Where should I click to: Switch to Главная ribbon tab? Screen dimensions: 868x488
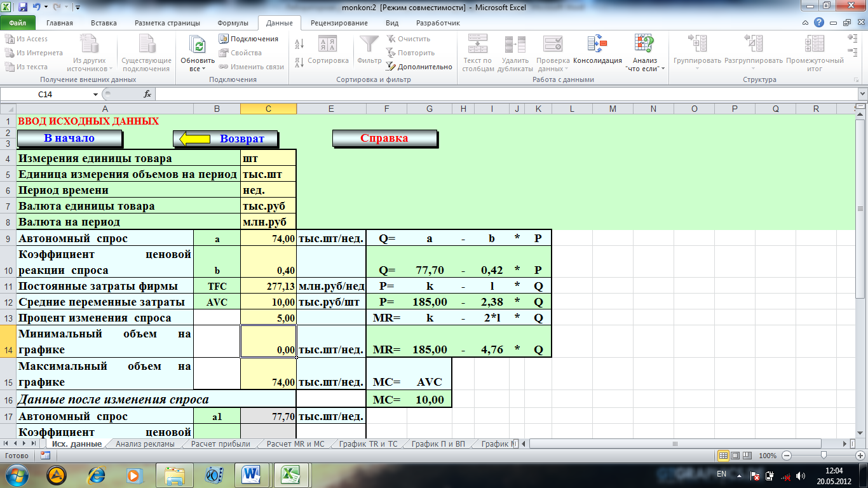pos(60,23)
